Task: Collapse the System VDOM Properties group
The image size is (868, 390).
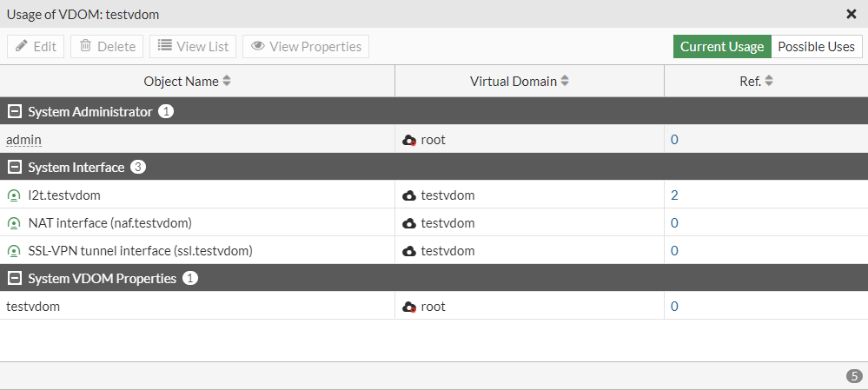Action: [x=14, y=279]
